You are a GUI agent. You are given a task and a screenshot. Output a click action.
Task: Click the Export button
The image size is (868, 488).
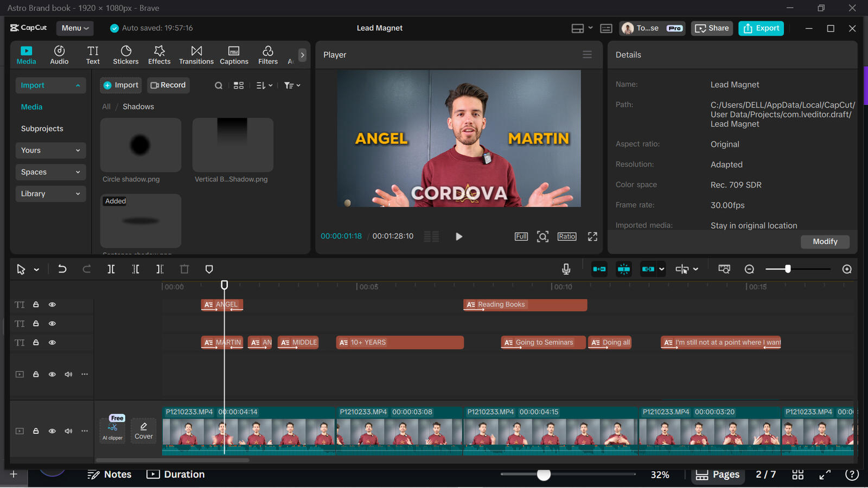pyautogui.click(x=761, y=28)
